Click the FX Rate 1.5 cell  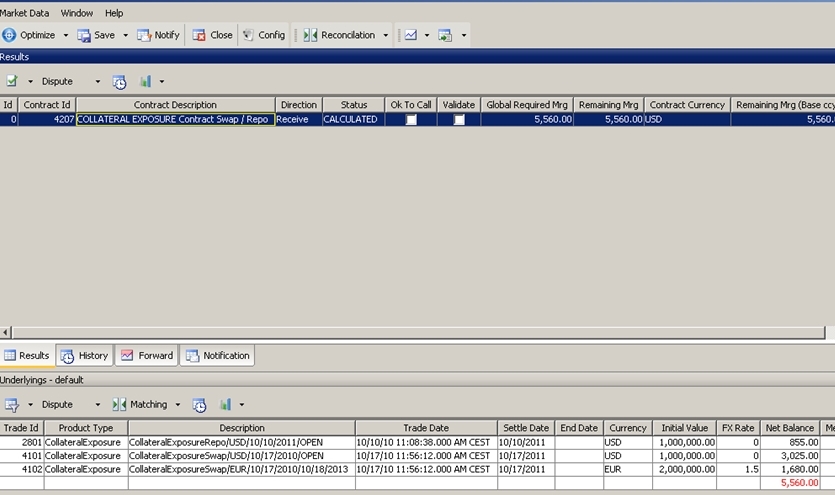click(738, 469)
